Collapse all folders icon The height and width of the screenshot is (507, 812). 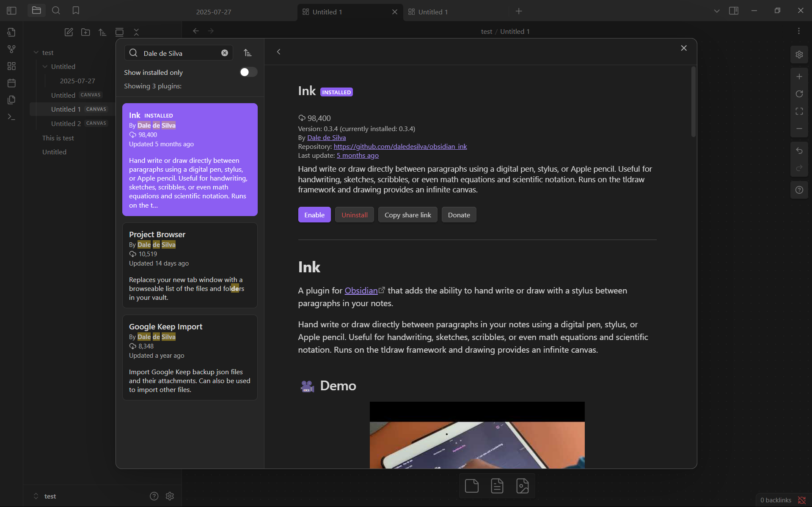[136, 32]
